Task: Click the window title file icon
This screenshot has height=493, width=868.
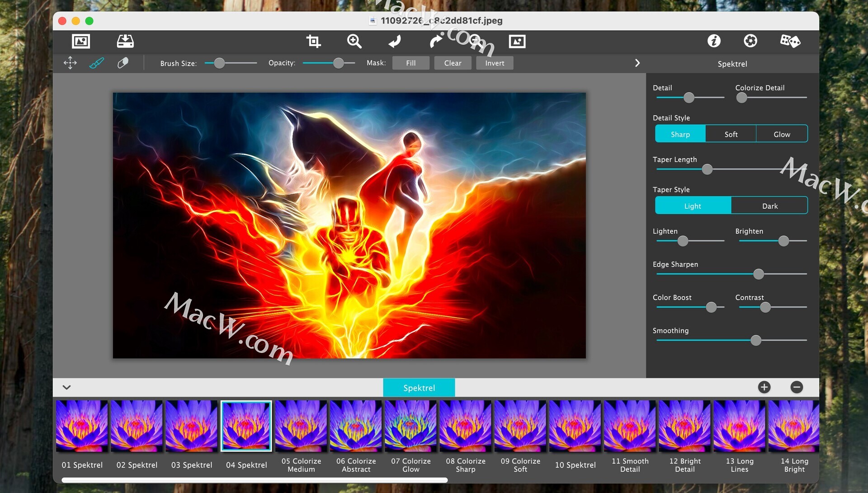Action: 373,21
